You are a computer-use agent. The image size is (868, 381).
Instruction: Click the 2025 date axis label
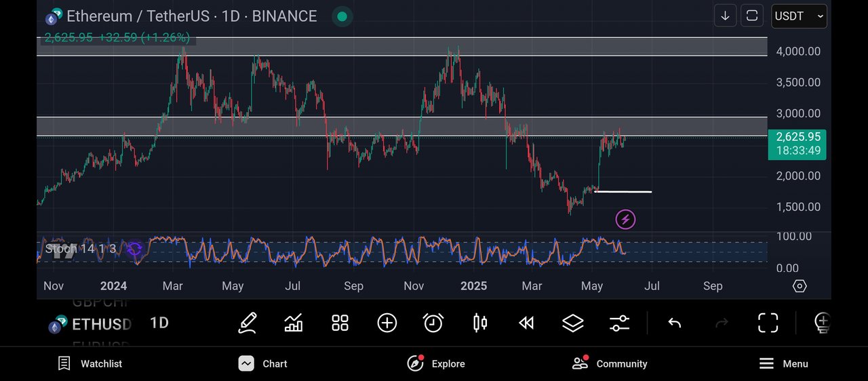tap(473, 286)
